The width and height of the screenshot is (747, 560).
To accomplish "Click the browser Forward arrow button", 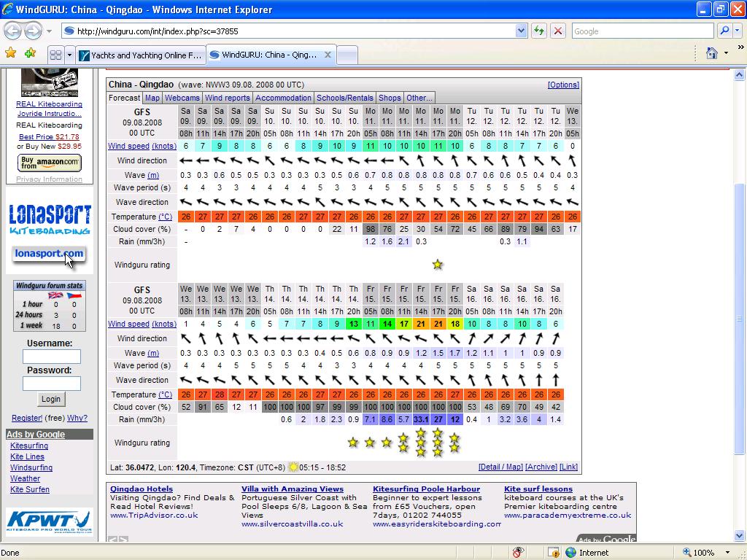I will click(33, 31).
